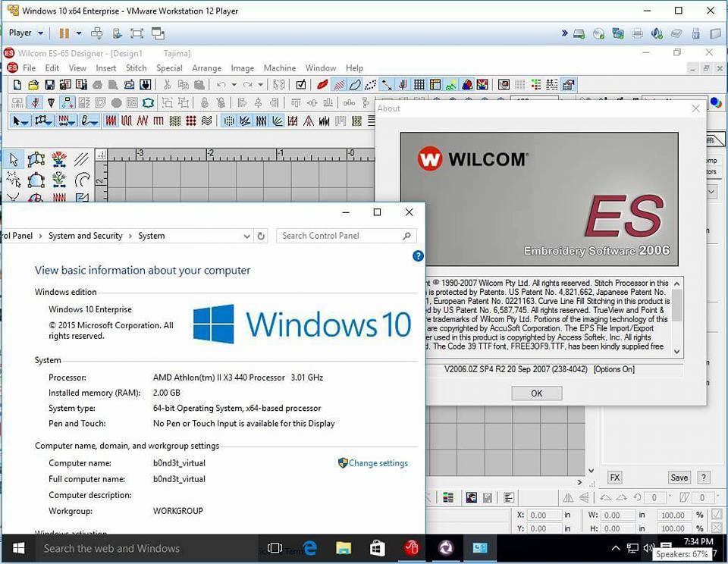Click OK in the About dialog
This screenshot has height=564, width=728.
click(537, 393)
